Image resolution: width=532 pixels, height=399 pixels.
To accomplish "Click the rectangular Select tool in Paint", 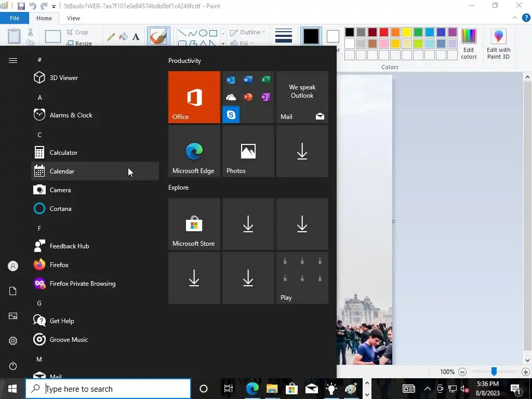I will coord(54,36).
